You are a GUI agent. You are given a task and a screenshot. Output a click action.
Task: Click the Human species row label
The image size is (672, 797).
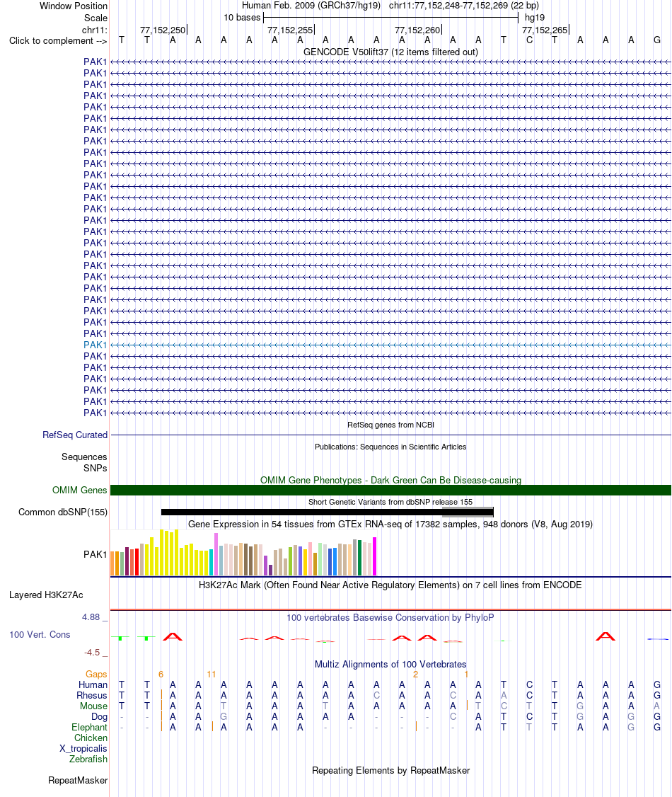click(x=93, y=685)
